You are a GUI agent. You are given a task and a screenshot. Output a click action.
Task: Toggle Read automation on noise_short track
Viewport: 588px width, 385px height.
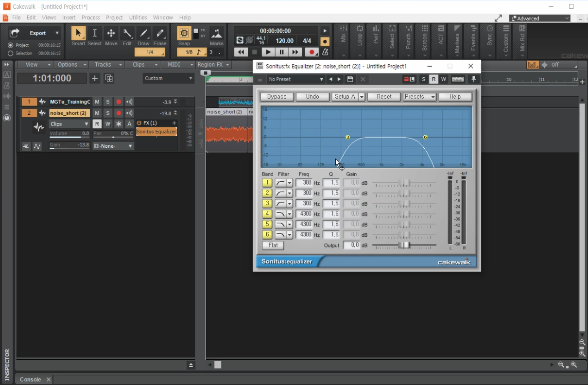pyautogui.click(x=97, y=124)
